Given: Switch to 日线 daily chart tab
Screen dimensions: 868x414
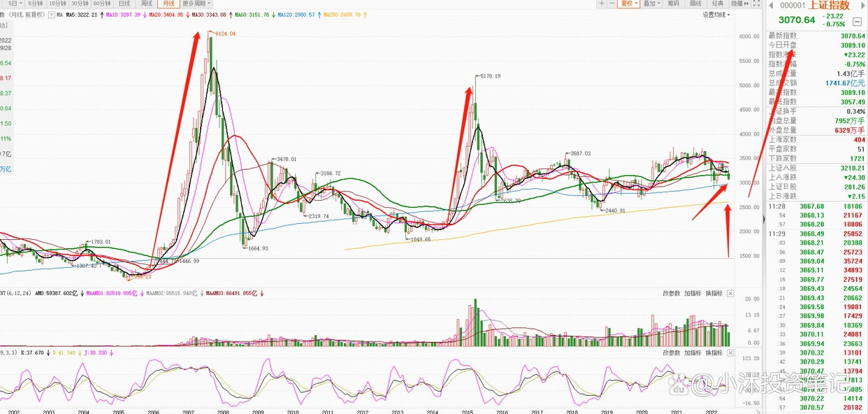Looking at the screenshot, I should pos(124,3).
